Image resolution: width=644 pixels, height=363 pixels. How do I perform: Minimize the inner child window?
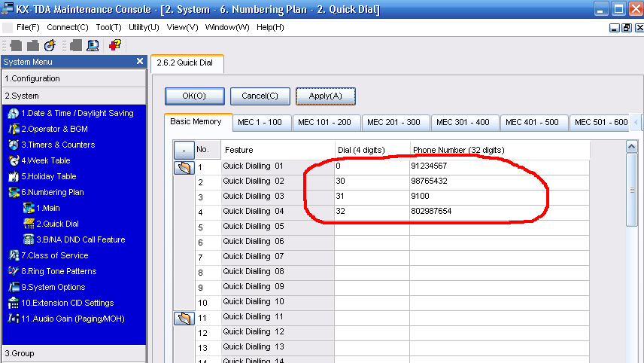[x=614, y=28]
